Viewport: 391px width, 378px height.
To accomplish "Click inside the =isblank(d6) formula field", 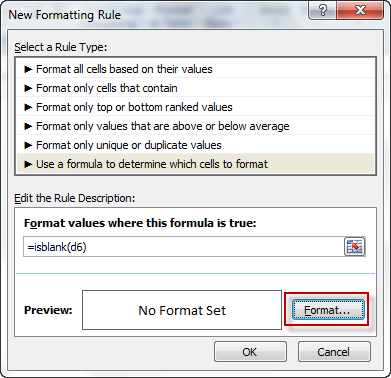I will (183, 247).
